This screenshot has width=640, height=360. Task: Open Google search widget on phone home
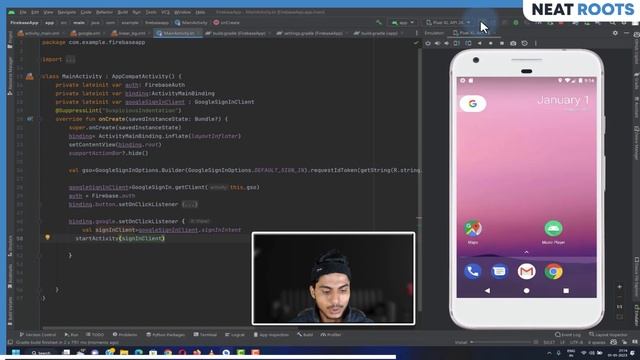tap(473, 104)
